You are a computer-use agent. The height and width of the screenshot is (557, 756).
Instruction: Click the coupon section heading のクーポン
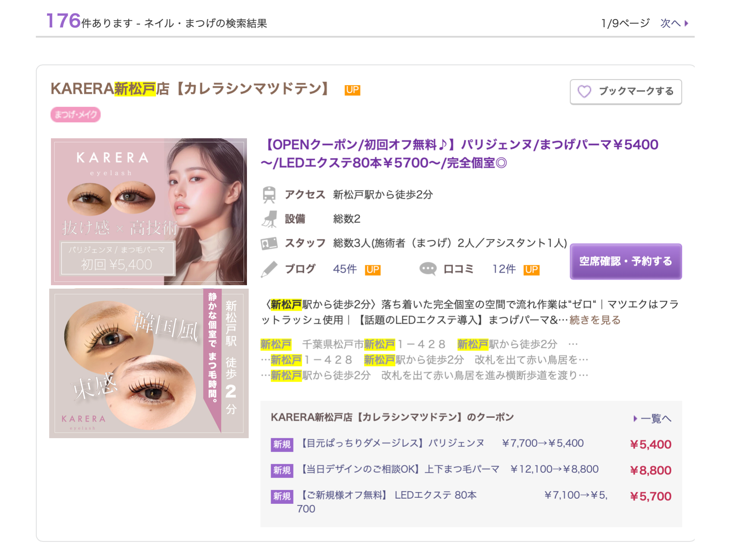tap(392, 417)
